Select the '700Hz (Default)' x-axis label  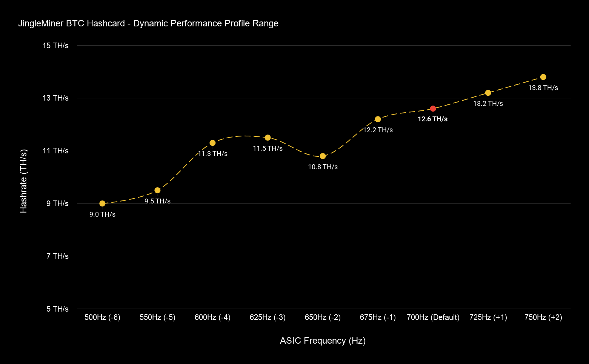pyautogui.click(x=433, y=317)
